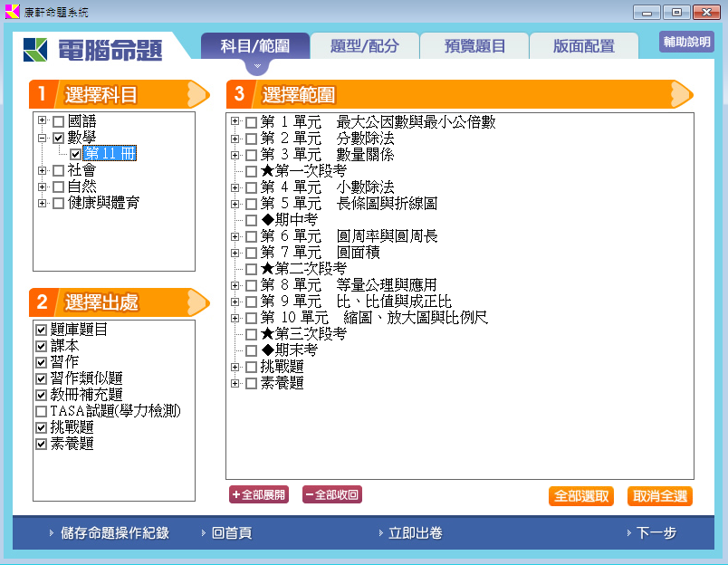
Task: Click the 輔助說明 help button
Action: 686,43
